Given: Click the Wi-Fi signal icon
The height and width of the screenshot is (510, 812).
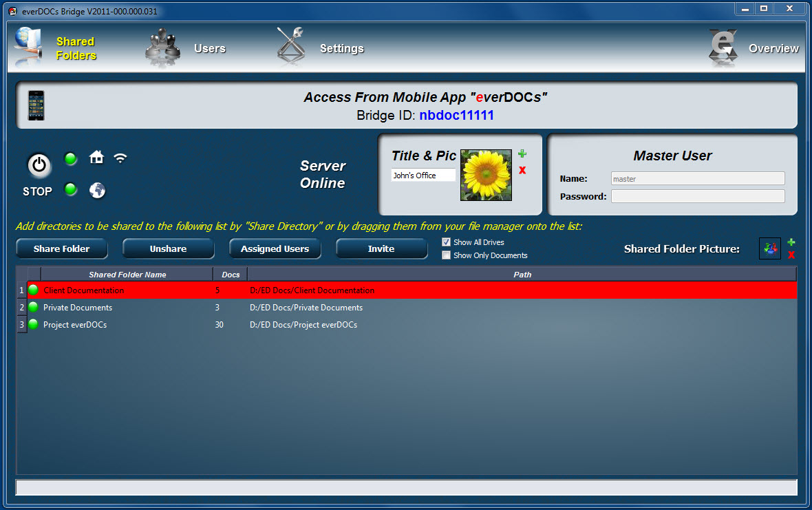Looking at the screenshot, I should [120, 158].
